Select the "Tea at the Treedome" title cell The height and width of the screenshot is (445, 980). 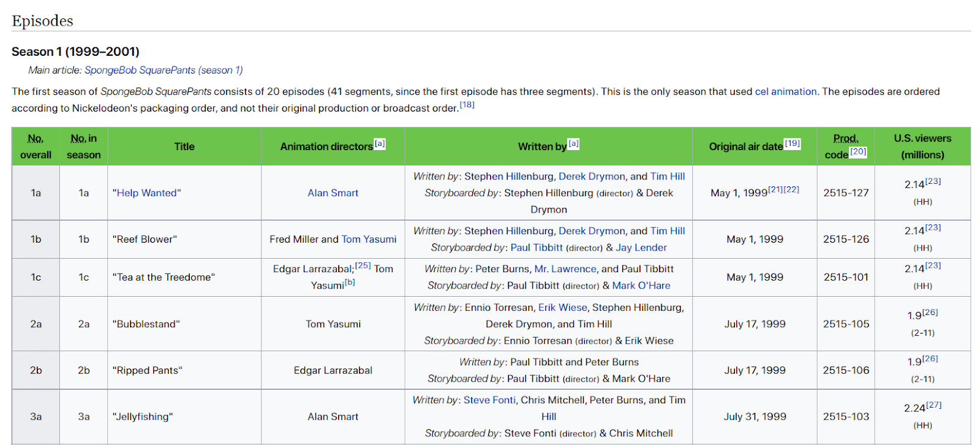click(184, 277)
